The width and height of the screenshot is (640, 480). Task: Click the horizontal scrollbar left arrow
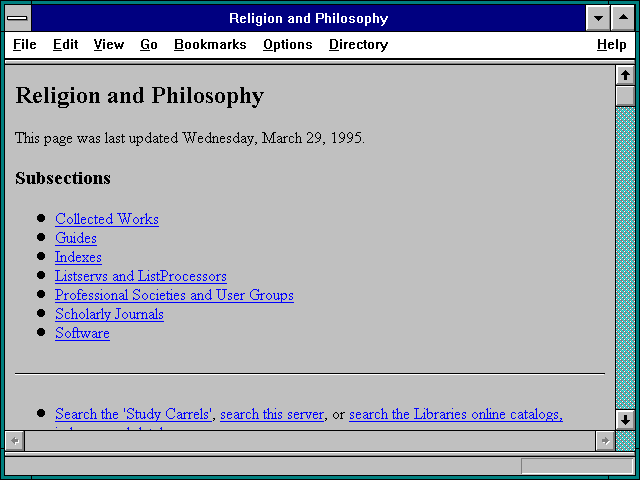point(15,441)
